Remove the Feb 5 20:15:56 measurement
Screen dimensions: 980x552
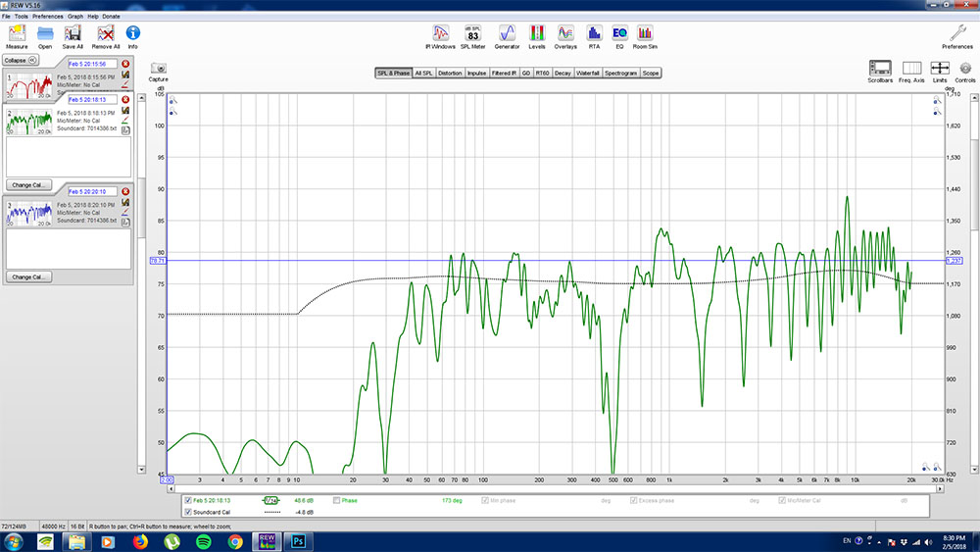125,64
